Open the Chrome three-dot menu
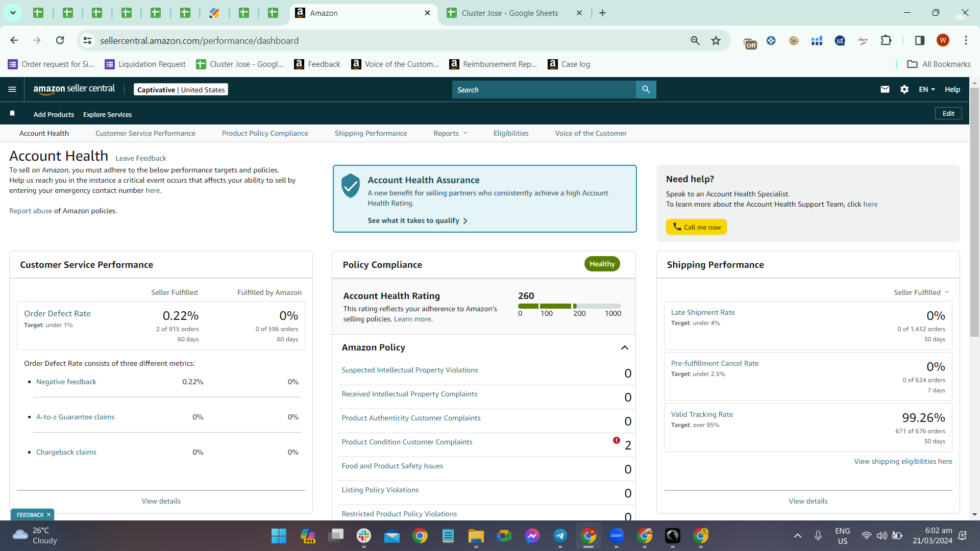 click(966, 40)
